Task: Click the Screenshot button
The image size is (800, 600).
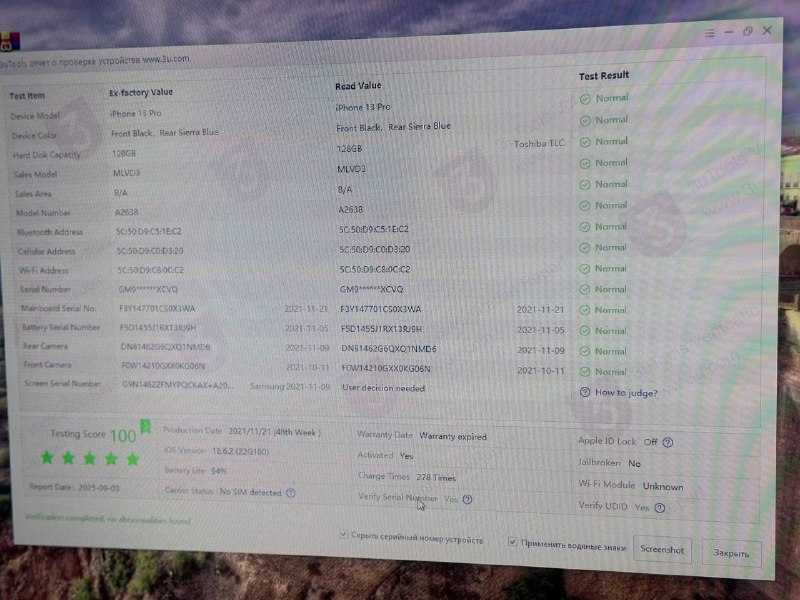Action: (x=662, y=550)
